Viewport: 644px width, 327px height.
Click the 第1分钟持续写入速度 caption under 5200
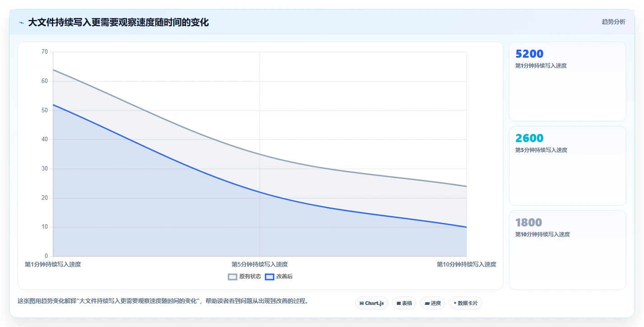541,66
